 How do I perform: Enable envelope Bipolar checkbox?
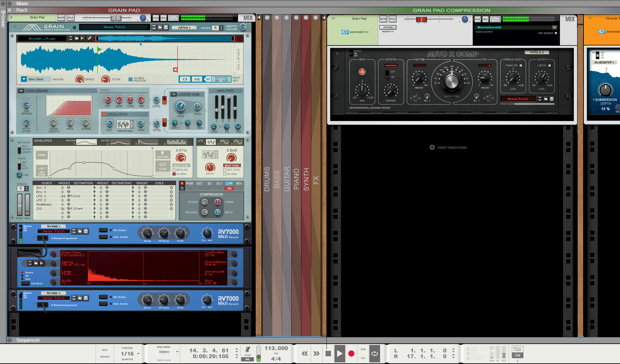tap(174, 170)
